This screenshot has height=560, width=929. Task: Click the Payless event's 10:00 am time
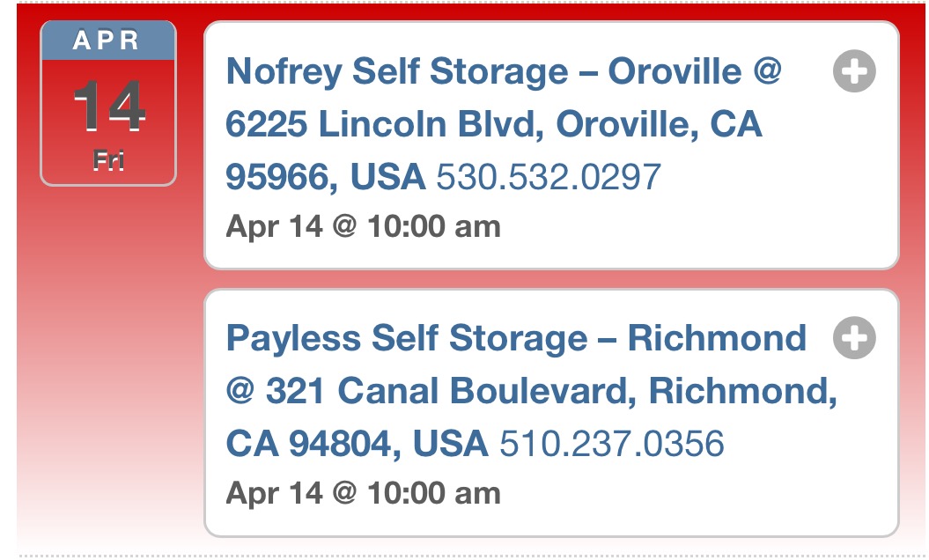click(x=433, y=492)
